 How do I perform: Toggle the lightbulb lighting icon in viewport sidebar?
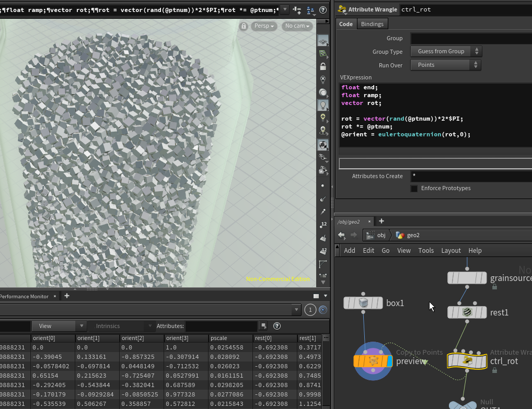pos(323,105)
